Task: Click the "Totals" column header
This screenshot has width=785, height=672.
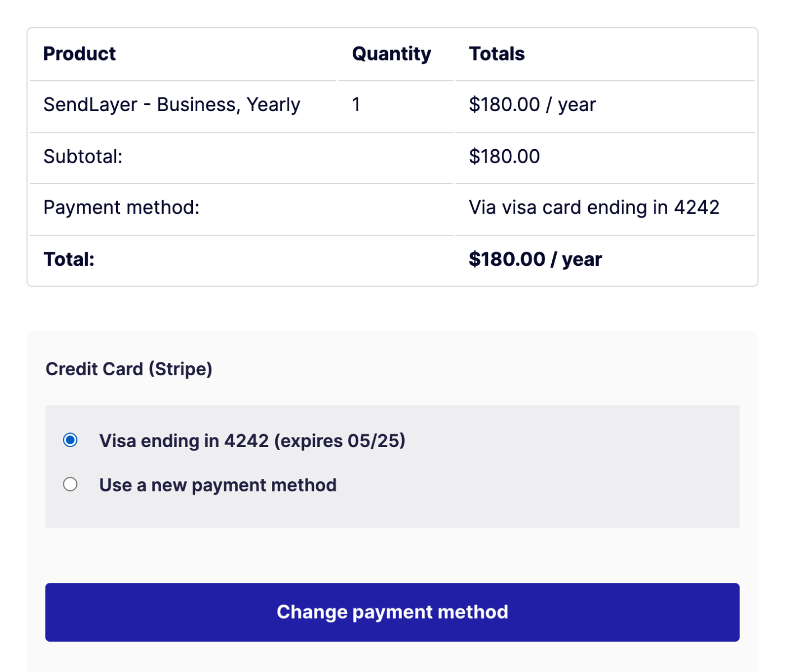Action: pos(496,53)
